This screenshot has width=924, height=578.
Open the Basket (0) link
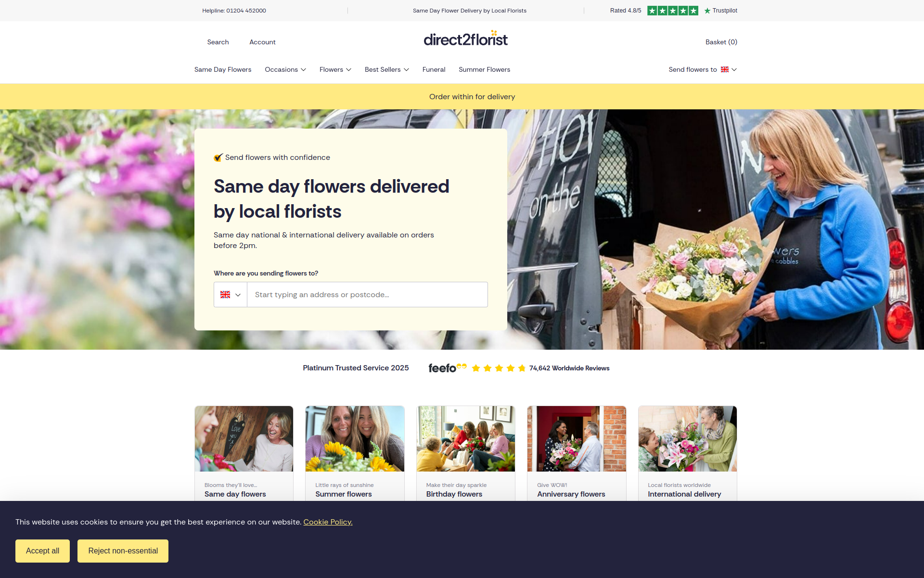(721, 42)
